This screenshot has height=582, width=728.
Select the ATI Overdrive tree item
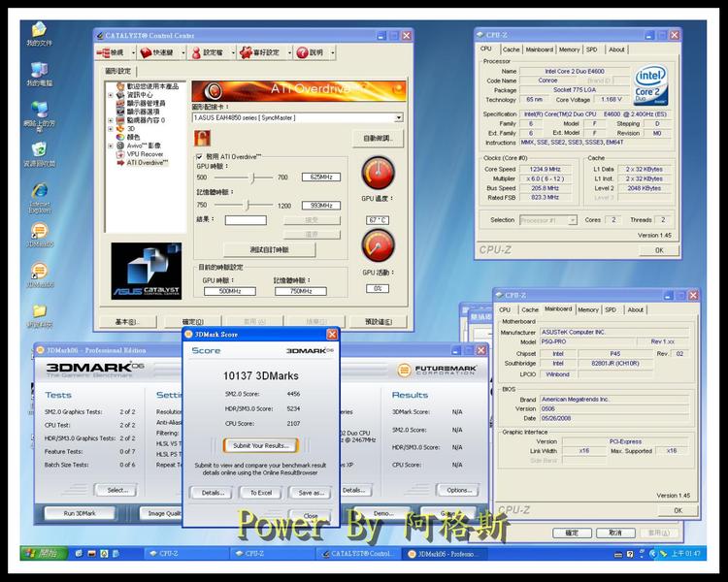148,162
